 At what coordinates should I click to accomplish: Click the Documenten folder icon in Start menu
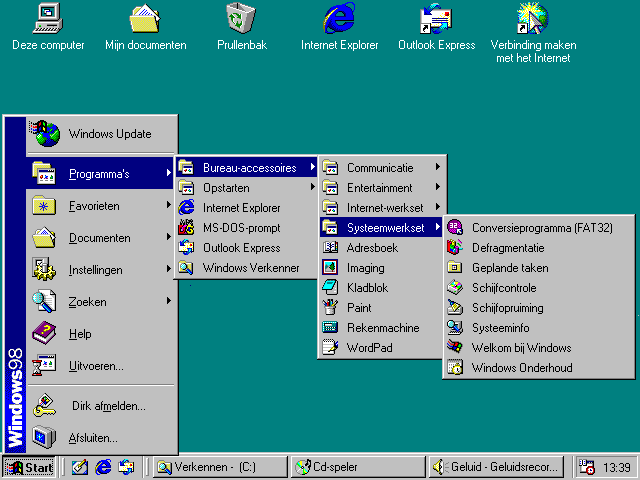(44, 237)
